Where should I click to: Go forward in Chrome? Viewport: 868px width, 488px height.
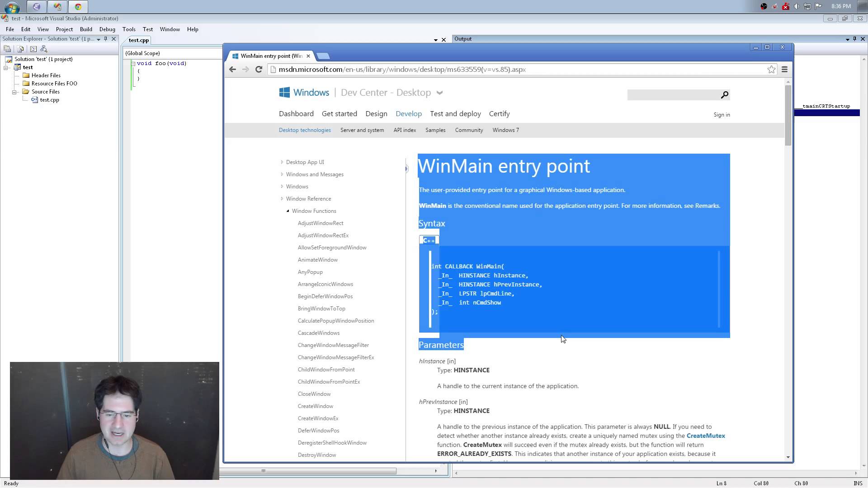pyautogui.click(x=245, y=69)
